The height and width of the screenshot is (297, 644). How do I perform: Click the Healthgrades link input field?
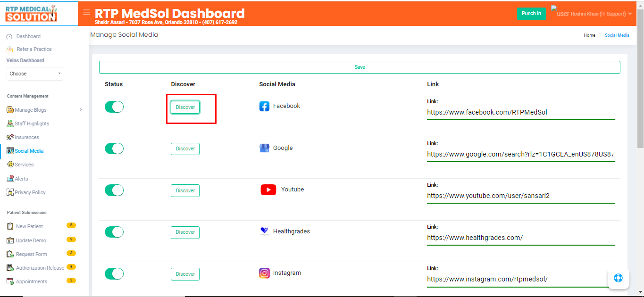pyautogui.click(x=521, y=238)
